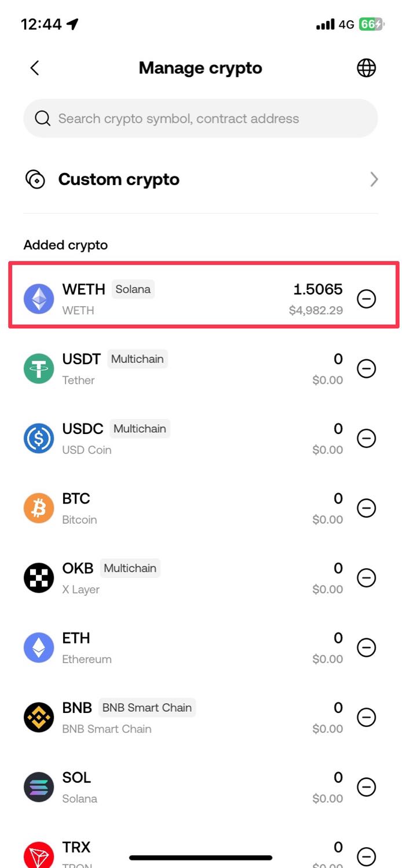402x868 pixels.
Task: Select the ETH Ethereum row
Action: pos(201,648)
